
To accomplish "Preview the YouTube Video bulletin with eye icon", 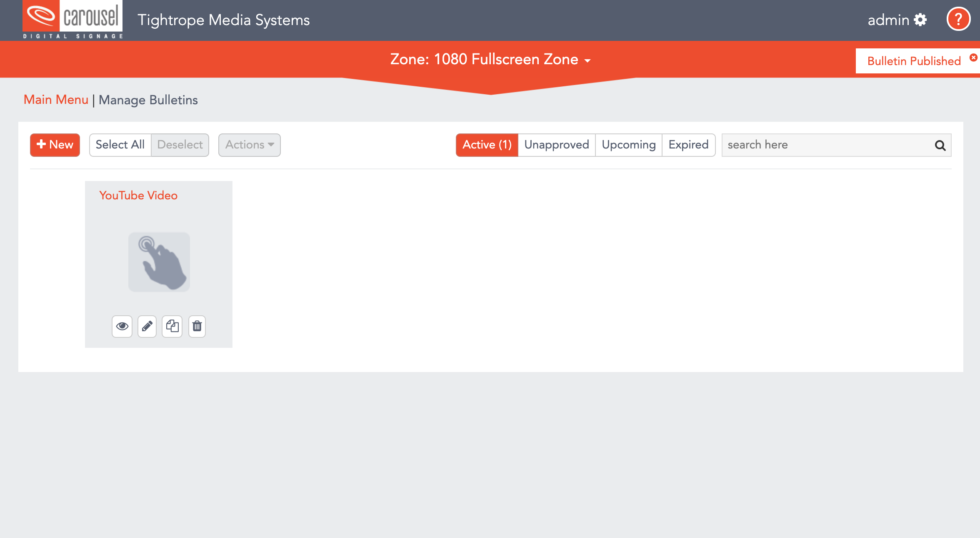I will pyautogui.click(x=122, y=326).
